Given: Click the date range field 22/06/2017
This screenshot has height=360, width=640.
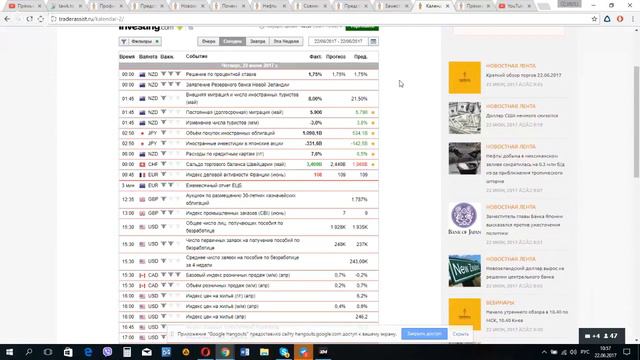Looking at the screenshot, I should tap(338, 41).
